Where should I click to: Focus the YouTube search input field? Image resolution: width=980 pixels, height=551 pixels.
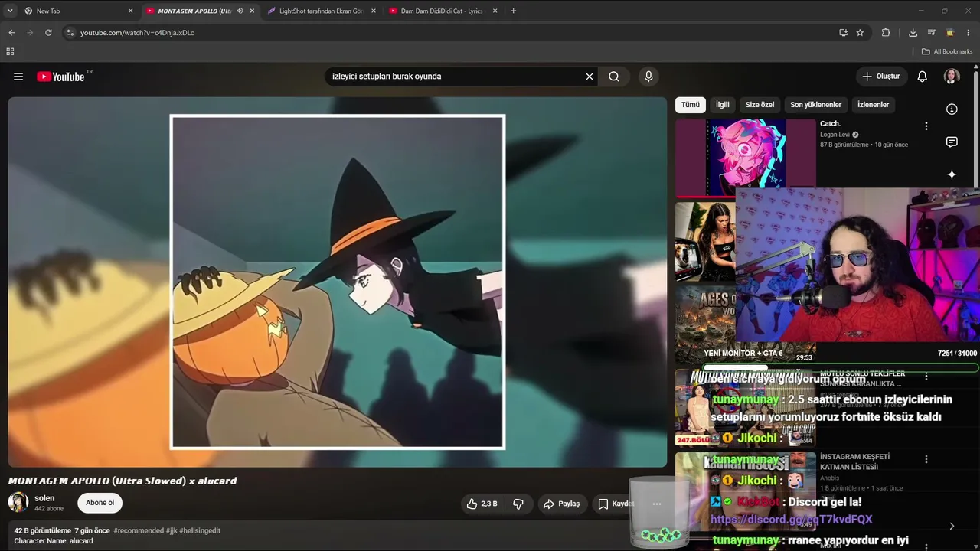[456, 77]
